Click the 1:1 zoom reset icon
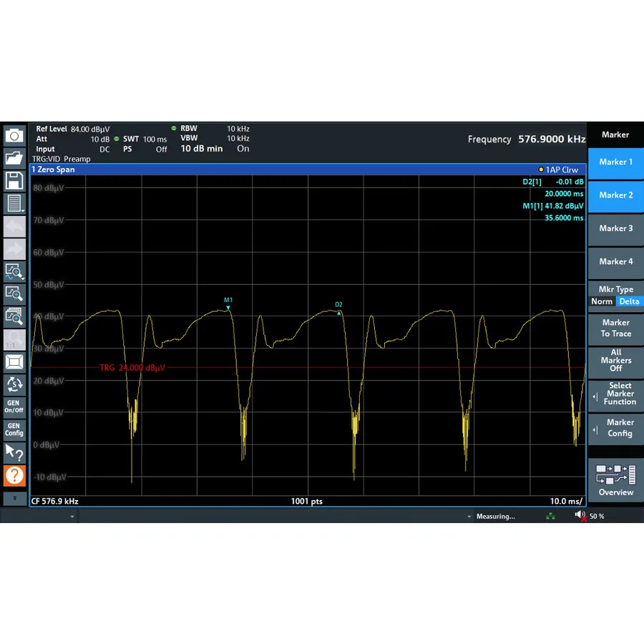The width and height of the screenshot is (644, 644). tap(15, 339)
